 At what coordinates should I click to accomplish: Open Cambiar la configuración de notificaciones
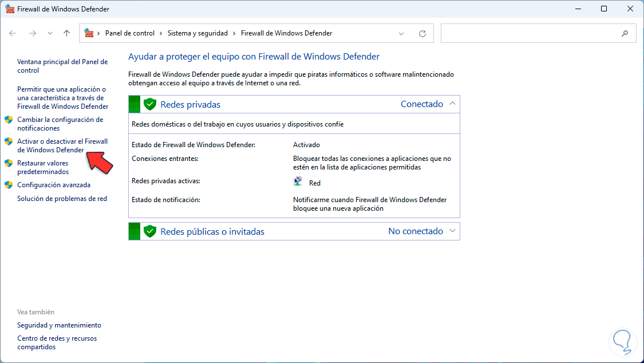60,124
